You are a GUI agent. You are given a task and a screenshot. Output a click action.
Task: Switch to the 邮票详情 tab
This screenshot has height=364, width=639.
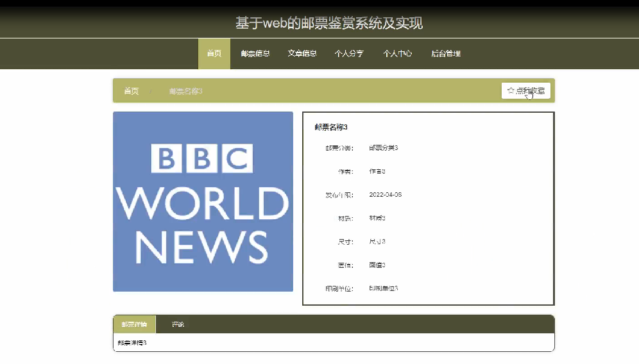pos(135,324)
